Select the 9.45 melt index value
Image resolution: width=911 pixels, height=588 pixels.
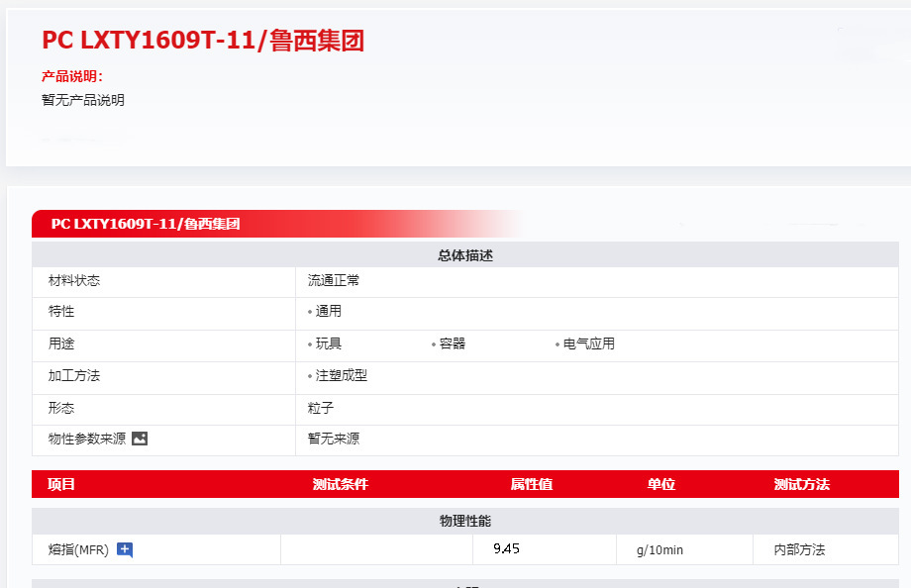(x=506, y=548)
